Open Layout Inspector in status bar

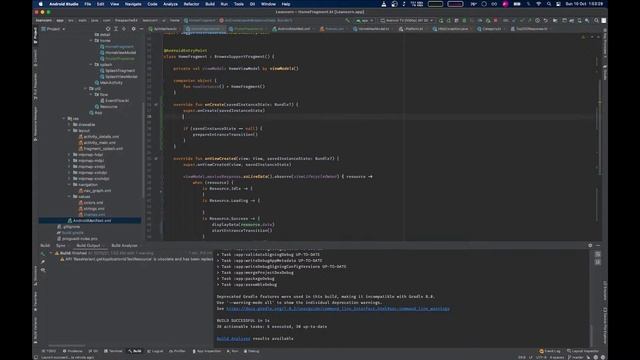[582, 351]
